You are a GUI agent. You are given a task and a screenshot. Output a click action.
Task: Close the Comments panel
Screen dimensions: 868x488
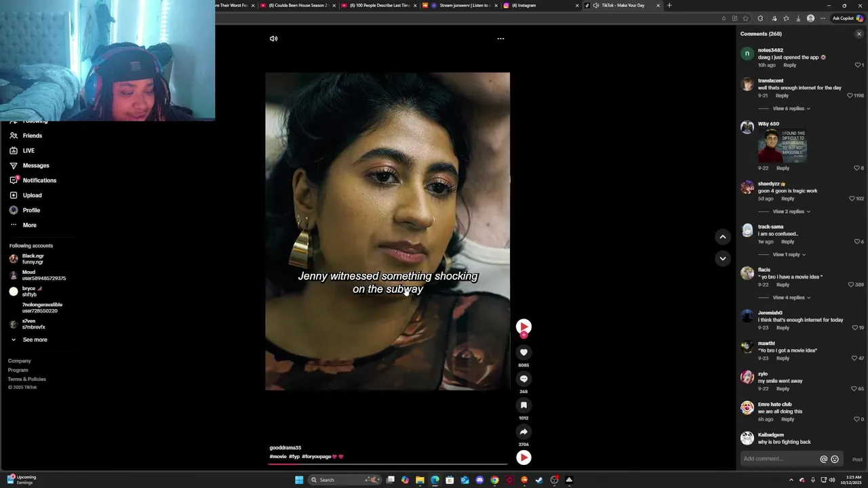point(859,34)
